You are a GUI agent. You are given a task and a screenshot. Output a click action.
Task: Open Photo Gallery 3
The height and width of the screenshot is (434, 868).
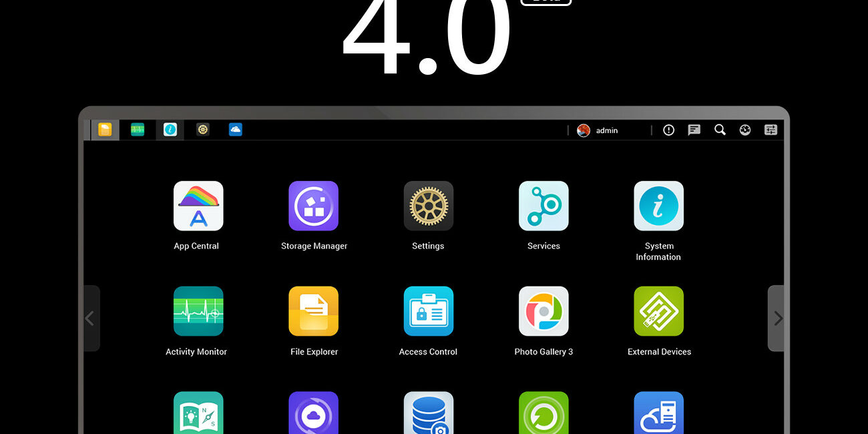click(x=544, y=311)
